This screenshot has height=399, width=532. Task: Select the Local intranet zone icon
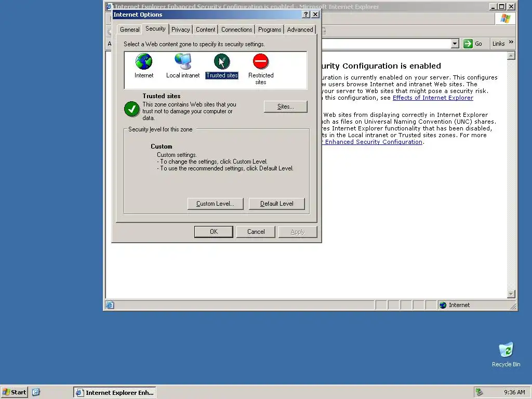pyautogui.click(x=183, y=61)
